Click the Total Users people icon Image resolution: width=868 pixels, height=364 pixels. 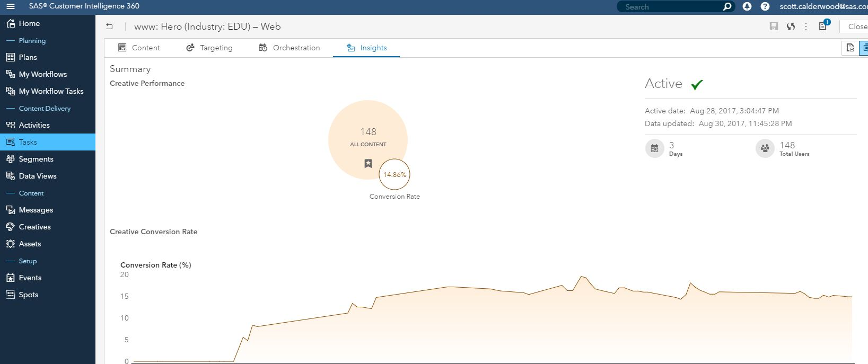point(765,148)
